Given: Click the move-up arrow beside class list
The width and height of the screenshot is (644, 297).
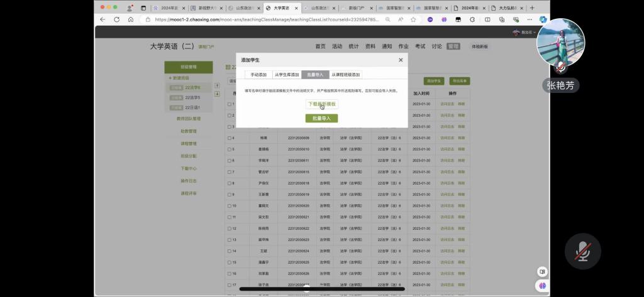Looking at the screenshot, I should click(x=217, y=85).
